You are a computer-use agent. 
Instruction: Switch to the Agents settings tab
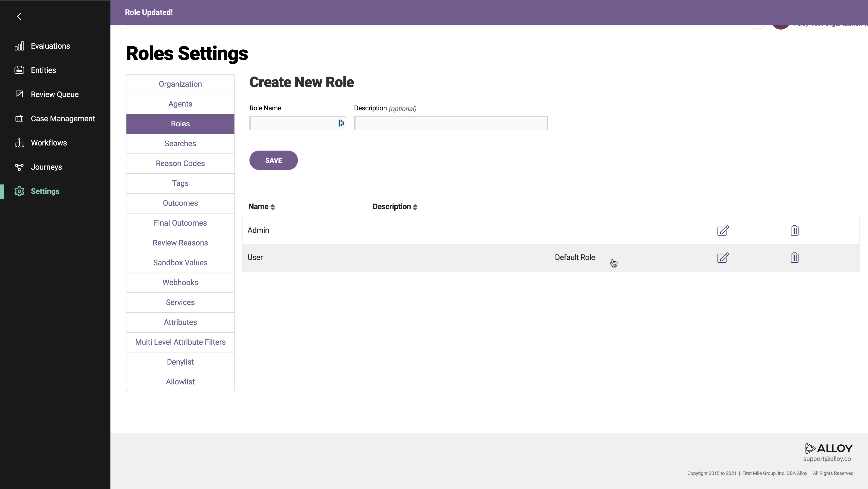[x=180, y=104]
